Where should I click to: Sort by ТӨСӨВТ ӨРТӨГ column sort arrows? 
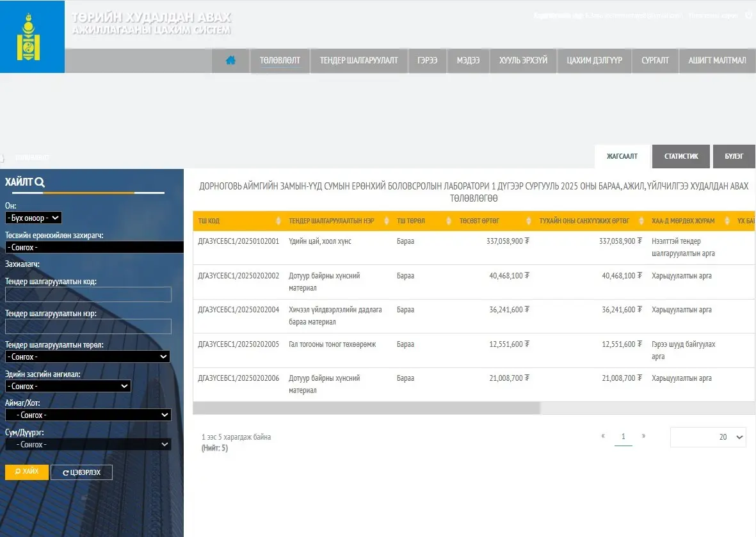click(529, 221)
